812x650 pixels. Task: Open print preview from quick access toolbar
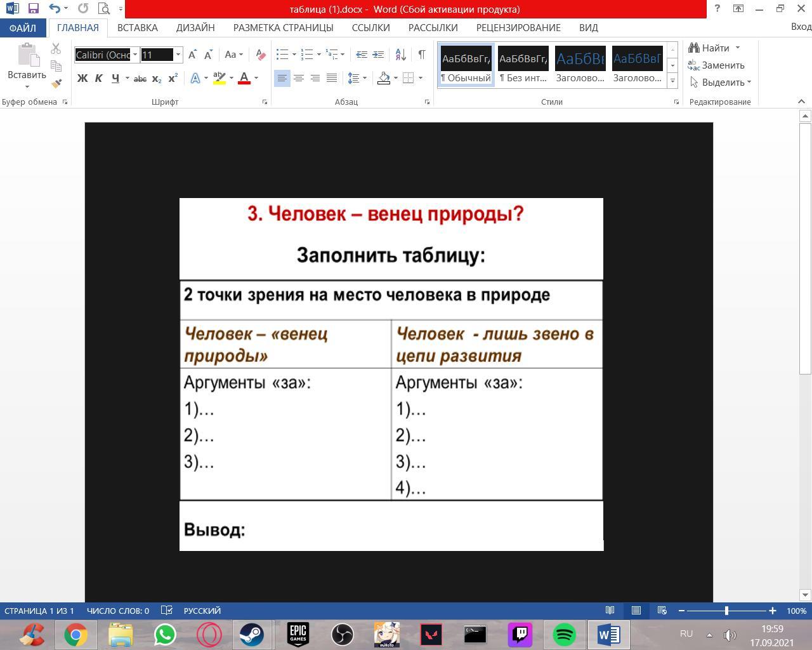pyautogui.click(x=104, y=9)
